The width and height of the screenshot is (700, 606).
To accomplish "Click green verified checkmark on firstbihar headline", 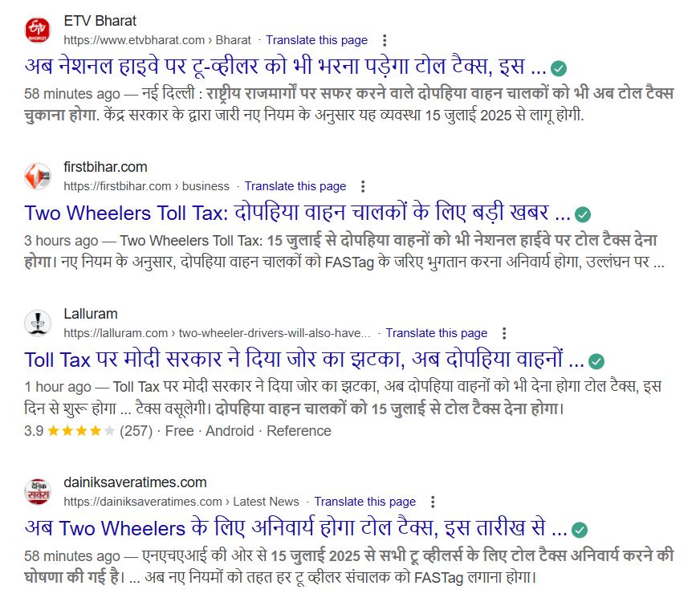I will [x=582, y=214].
